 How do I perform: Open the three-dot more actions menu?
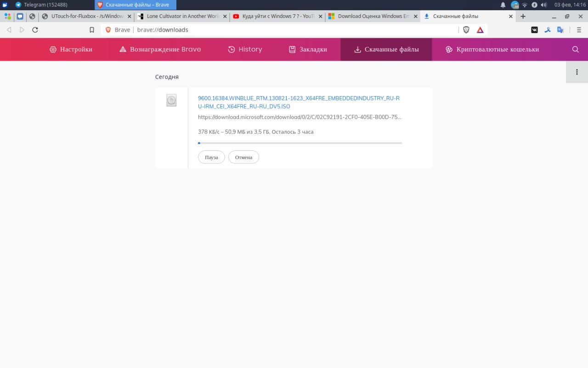click(x=577, y=72)
